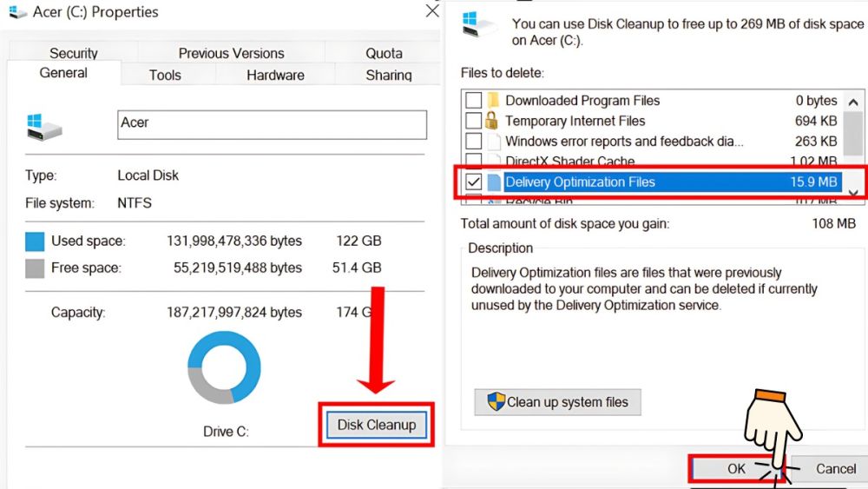Select the Temporary Internet Files row text
Image resolution: width=868 pixels, height=489 pixels.
click(x=575, y=121)
